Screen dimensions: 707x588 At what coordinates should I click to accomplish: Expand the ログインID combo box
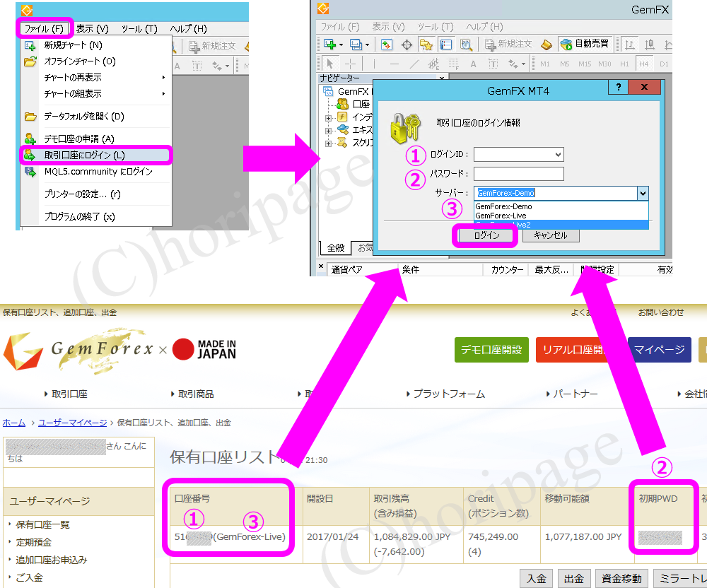coord(558,154)
